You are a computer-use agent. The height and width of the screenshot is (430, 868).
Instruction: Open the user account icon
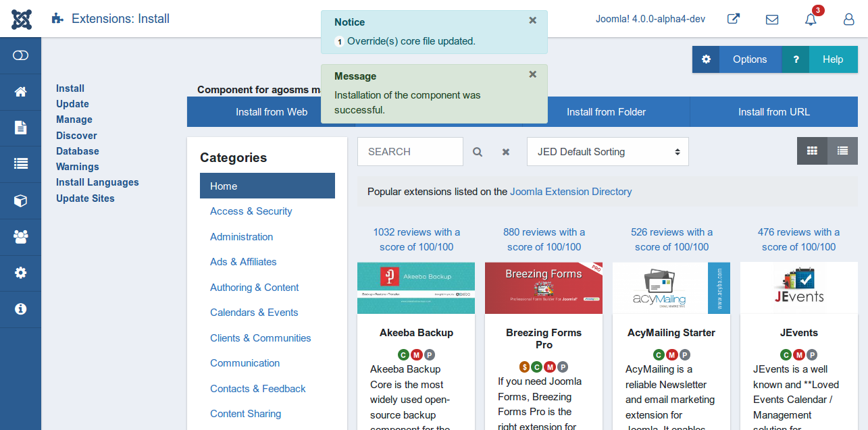tap(849, 20)
